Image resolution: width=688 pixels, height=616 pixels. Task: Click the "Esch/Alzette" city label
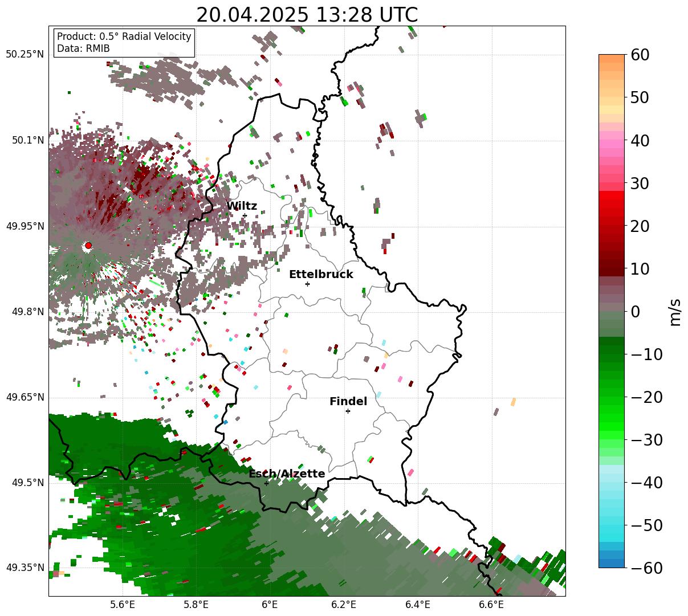click(287, 474)
